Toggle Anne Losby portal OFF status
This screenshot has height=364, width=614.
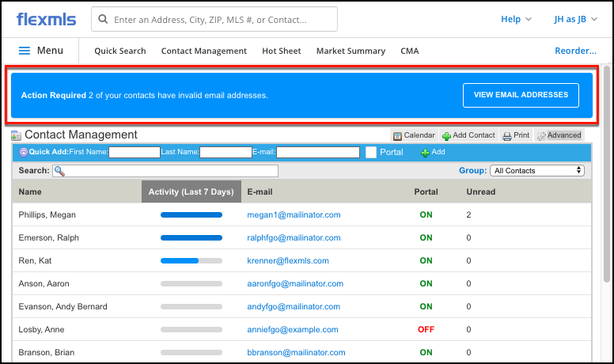point(426,330)
